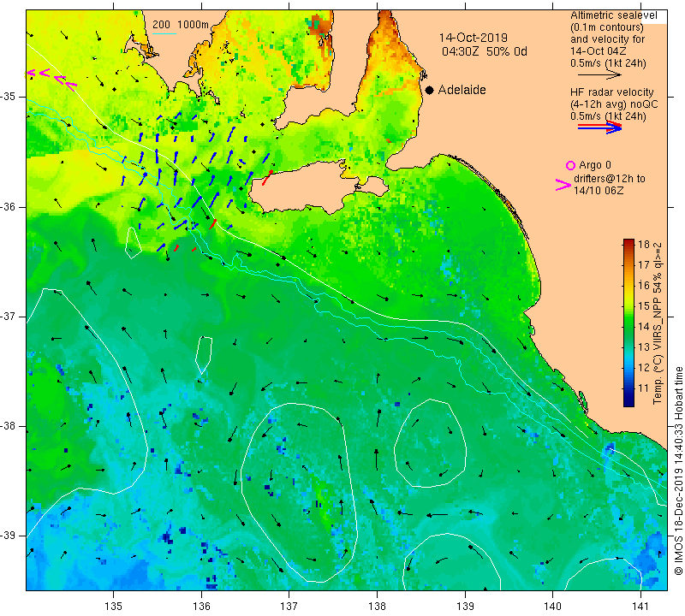The height and width of the screenshot is (616, 685).
Task: Click the -36 latitude axis label
Action: pyautogui.click(x=9, y=207)
